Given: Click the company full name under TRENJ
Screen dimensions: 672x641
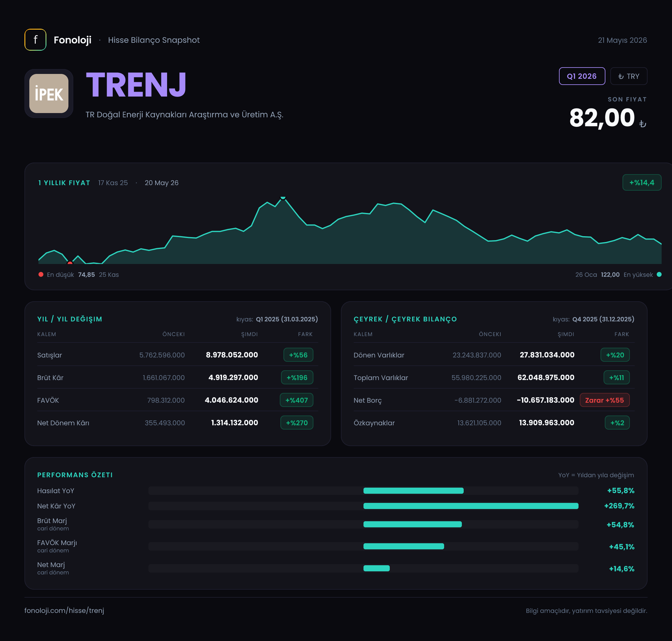Looking at the screenshot, I should pyautogui.click(x=184, y=115).
